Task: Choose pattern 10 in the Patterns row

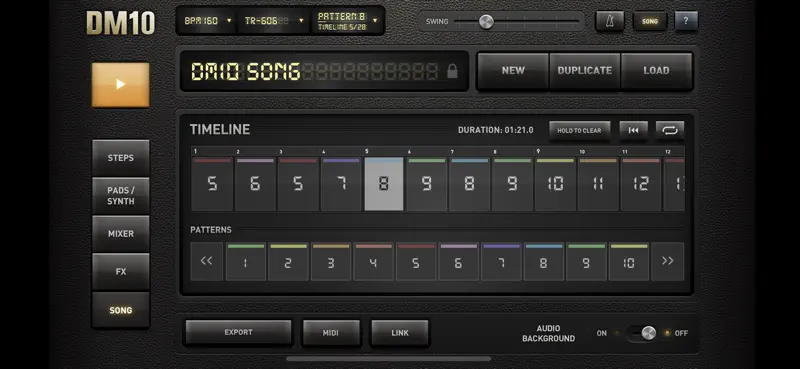Action: click(x=629, y=261)
